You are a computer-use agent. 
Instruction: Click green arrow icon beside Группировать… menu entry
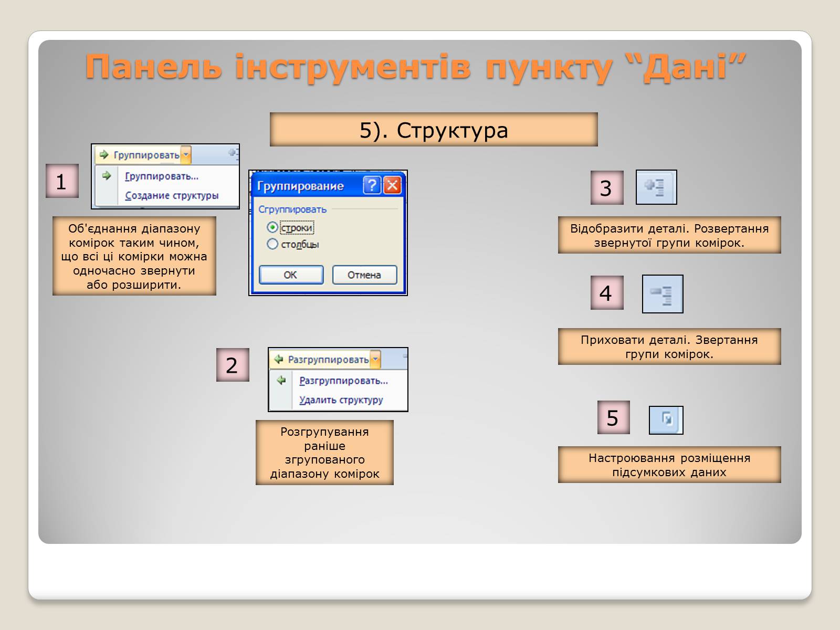tap(107, 176)
